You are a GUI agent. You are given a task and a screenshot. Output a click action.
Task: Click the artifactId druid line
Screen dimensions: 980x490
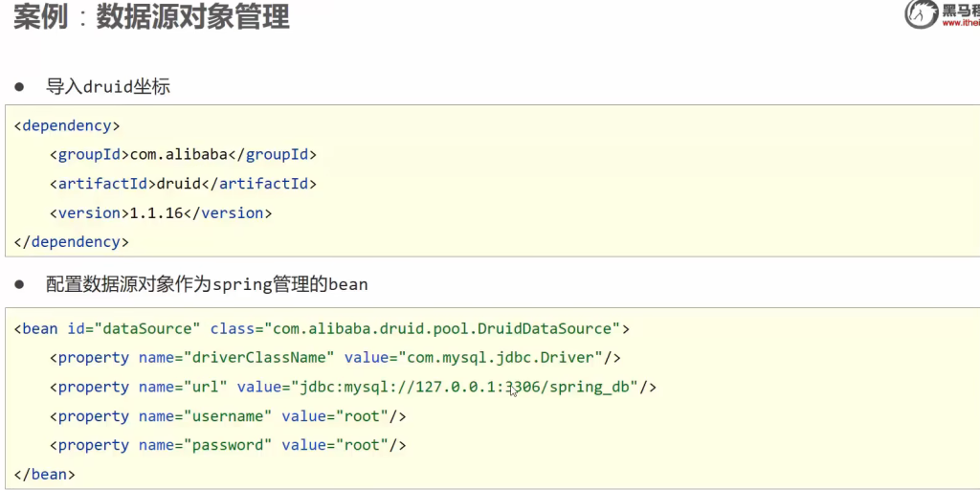coord(183,184)
